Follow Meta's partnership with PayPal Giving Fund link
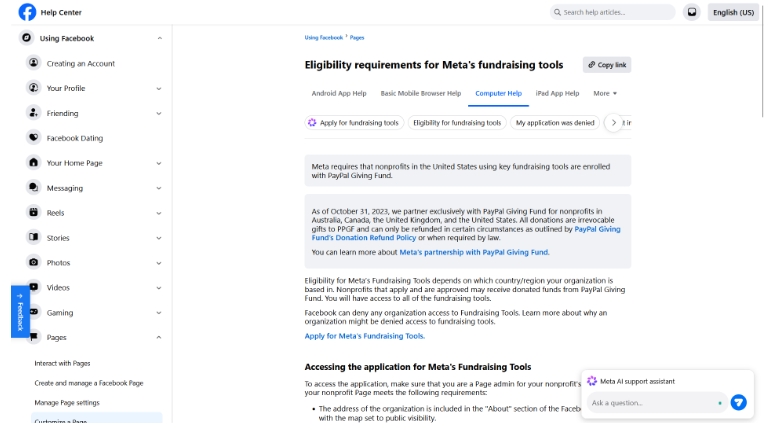This screenshot has height=430, width=777. (474, 252)
